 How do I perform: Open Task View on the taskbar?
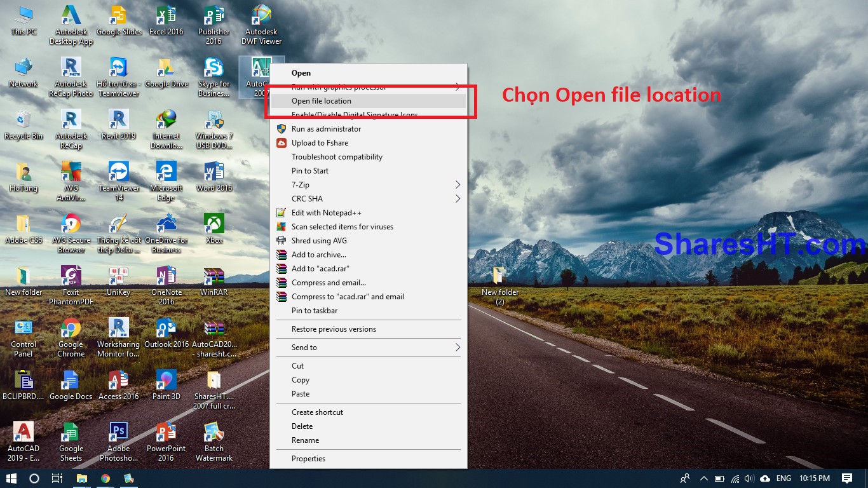click(x=57, y=478)
